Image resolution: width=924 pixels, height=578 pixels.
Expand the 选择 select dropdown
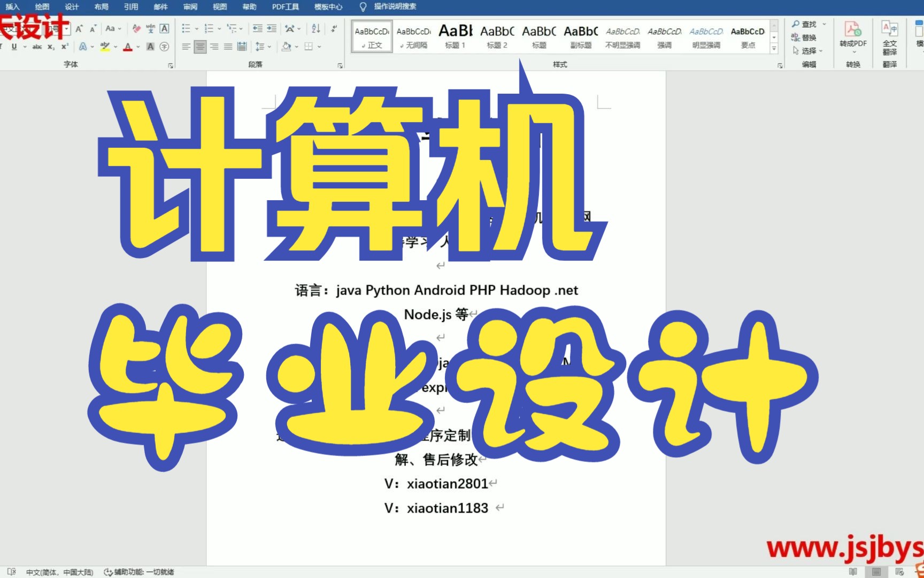pos(808,51)
